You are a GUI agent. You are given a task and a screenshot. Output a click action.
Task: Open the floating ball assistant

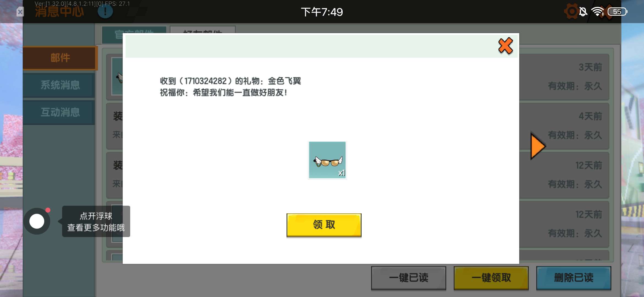[37, 221]
